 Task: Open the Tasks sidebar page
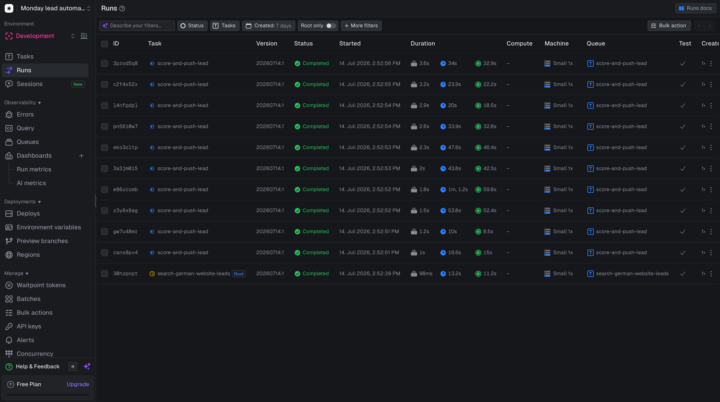45,57
